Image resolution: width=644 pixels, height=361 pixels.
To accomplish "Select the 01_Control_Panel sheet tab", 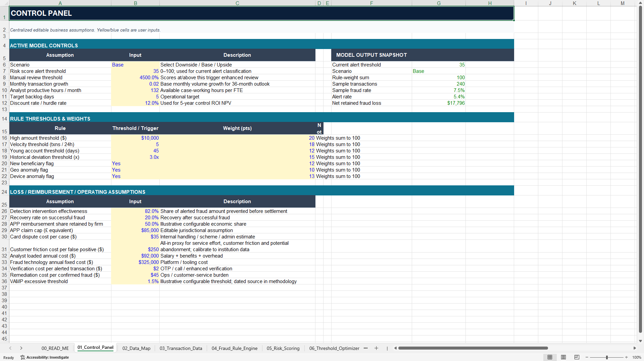I will click(95, 348).
